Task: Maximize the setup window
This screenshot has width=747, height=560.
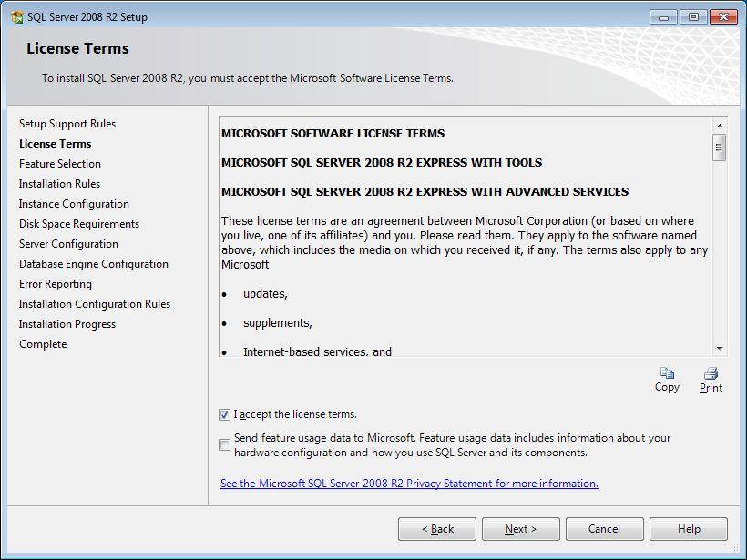Action: (x=693, y=17)
